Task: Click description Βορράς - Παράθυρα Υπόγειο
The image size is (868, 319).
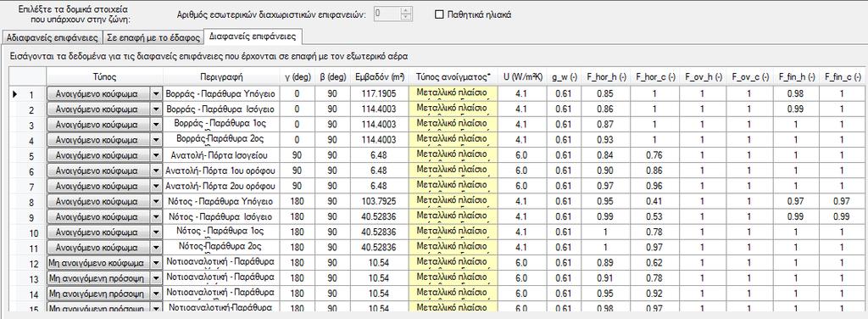Action: click(221, 94)
